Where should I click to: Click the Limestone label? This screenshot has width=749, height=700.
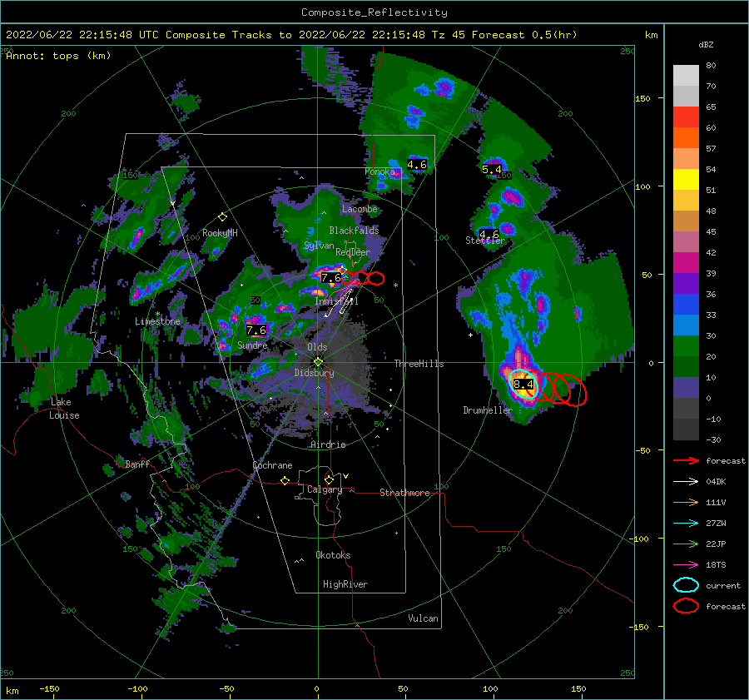tap(157, 321)
